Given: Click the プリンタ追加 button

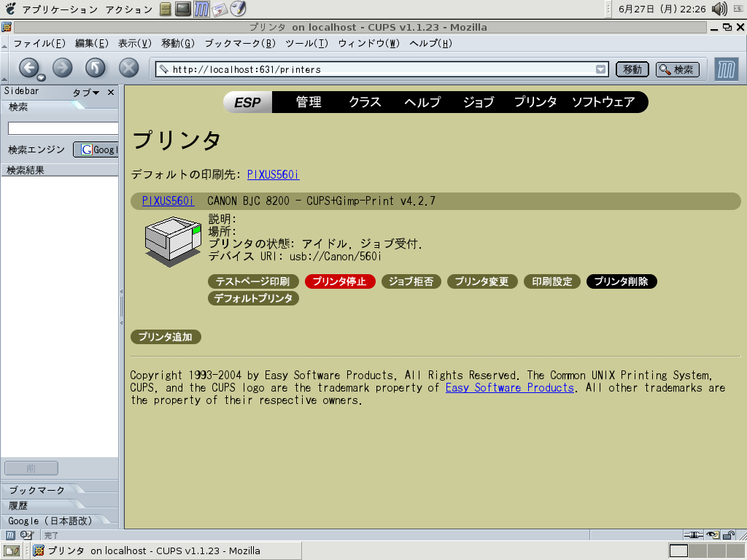Looking at the screenshot, I should click(x=166, y=337).
